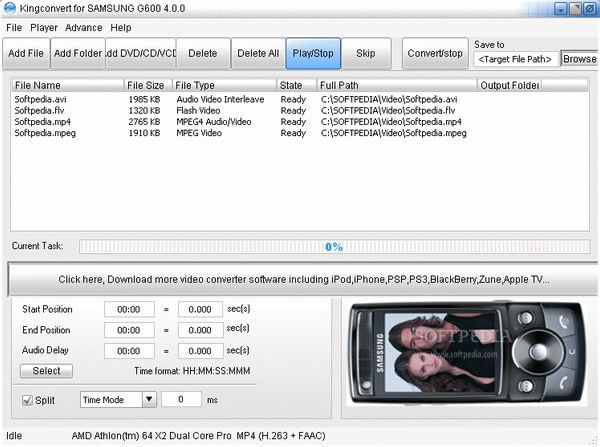The height and width of the screenshot is (447, 600).
Task: Open the File menu
Action: 14,28
